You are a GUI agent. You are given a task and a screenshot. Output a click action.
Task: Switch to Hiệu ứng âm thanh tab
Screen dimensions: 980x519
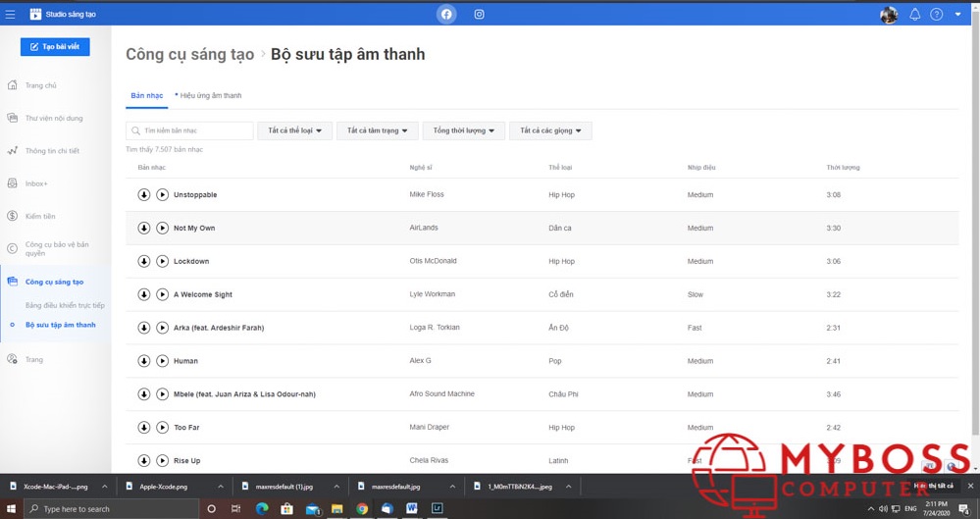point(210,96)
